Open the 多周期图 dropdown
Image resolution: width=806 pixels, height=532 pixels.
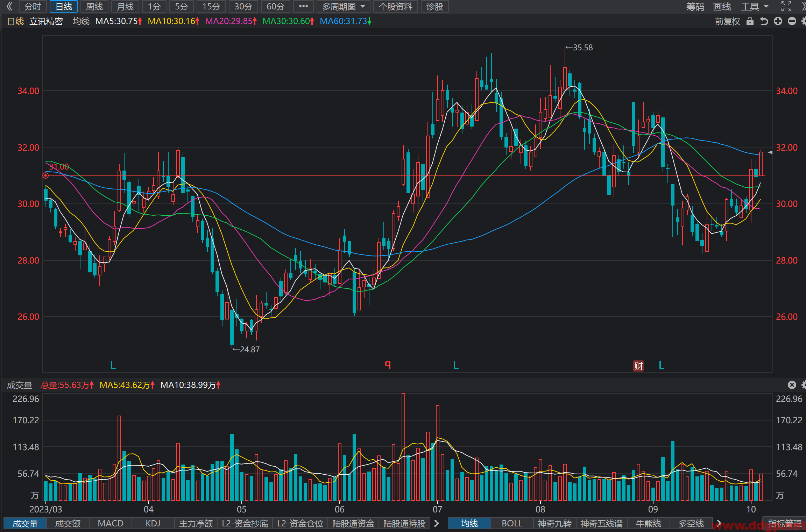pyautogui.click(x=343, y=6)
